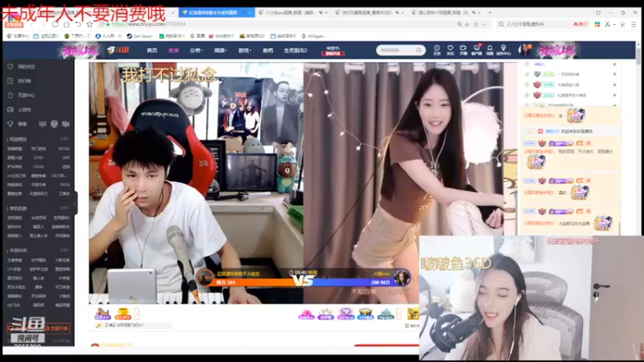The height and width of the screenshot is (362, 644).
Task: Click the browser undo-close arrow icon
Action: tap(77, 24)
